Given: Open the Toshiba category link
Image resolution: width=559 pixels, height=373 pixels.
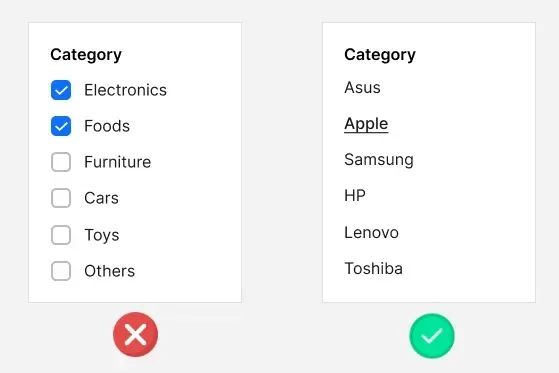Looking at the screenshot, I should (x=373, y=269).
